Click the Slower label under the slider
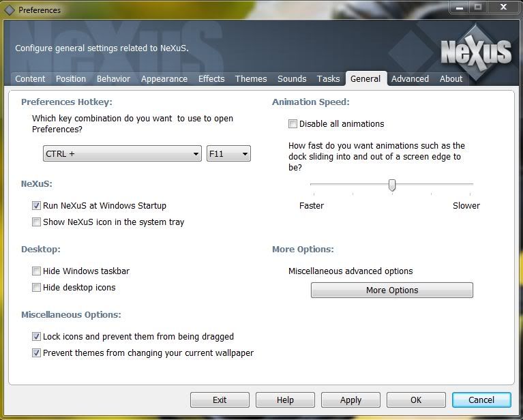Screen dimensions: 523x420 pyautogui.click(x=466, y=205)
